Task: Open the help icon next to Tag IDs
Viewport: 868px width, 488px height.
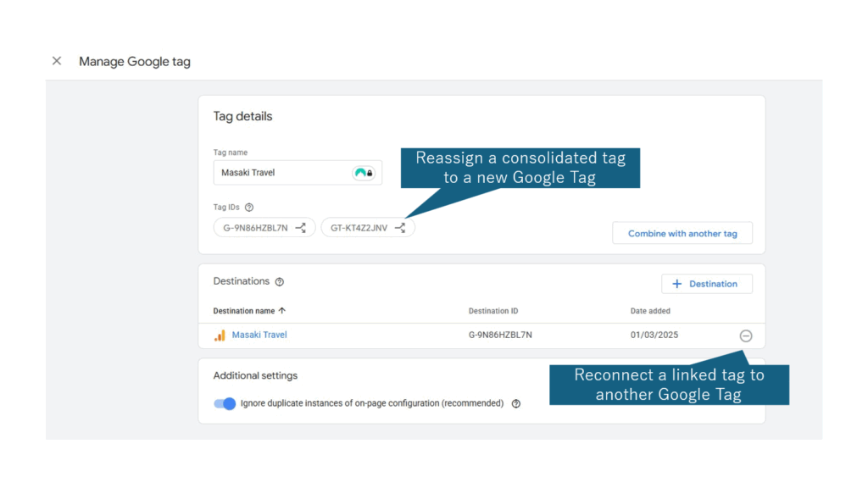Action: [x=249, y=208]
